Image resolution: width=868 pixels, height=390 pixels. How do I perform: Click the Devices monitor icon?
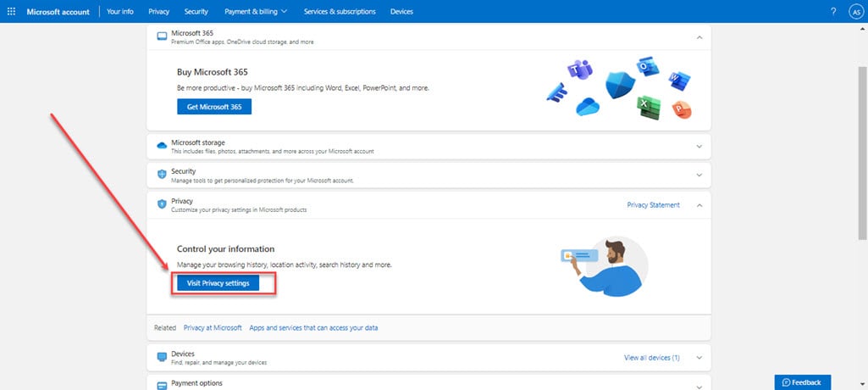tap(162, 357)
